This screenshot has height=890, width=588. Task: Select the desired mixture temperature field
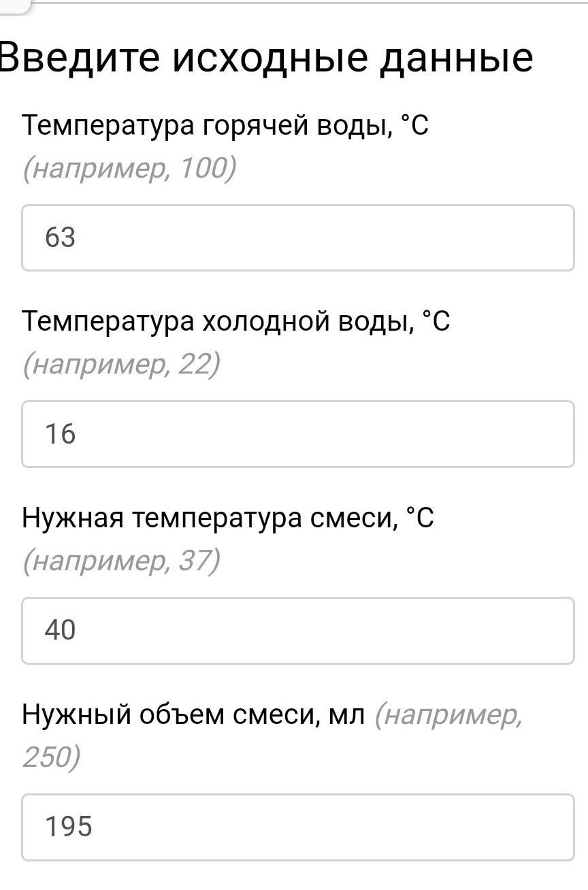point(298,631)
